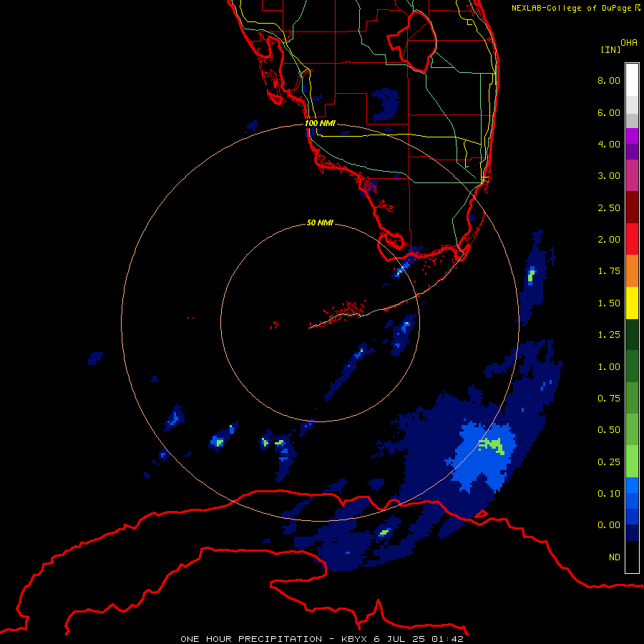The image size is (644, 644).
Task: Click the 1.50 legend value
Action: coord(609,303)
